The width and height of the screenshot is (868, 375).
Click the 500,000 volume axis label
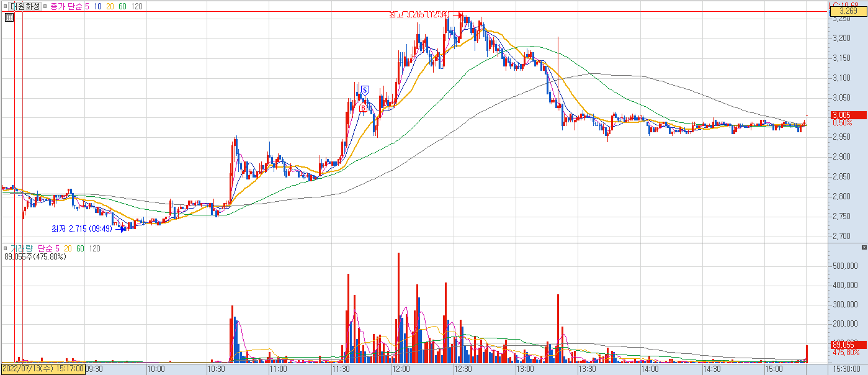(x=844, y=266)
